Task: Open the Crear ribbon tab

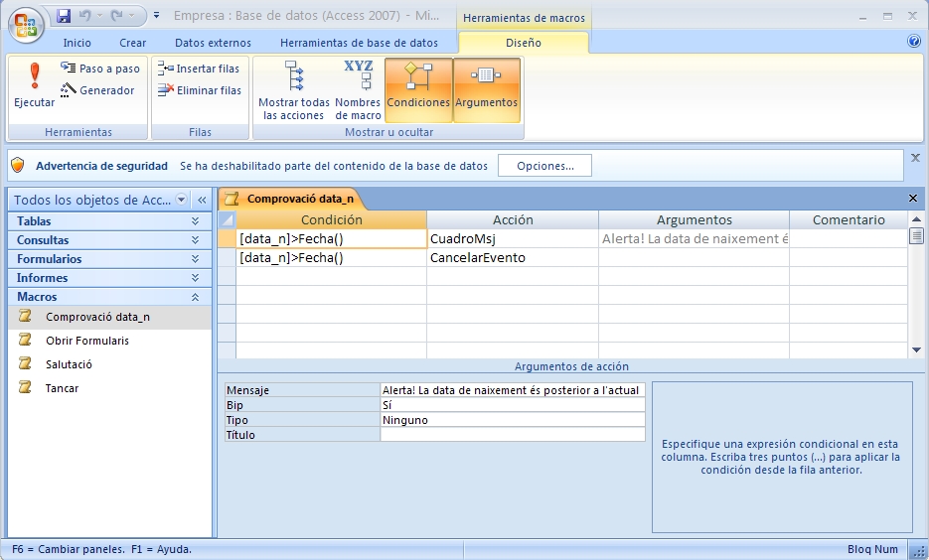Action: [132, 43]
